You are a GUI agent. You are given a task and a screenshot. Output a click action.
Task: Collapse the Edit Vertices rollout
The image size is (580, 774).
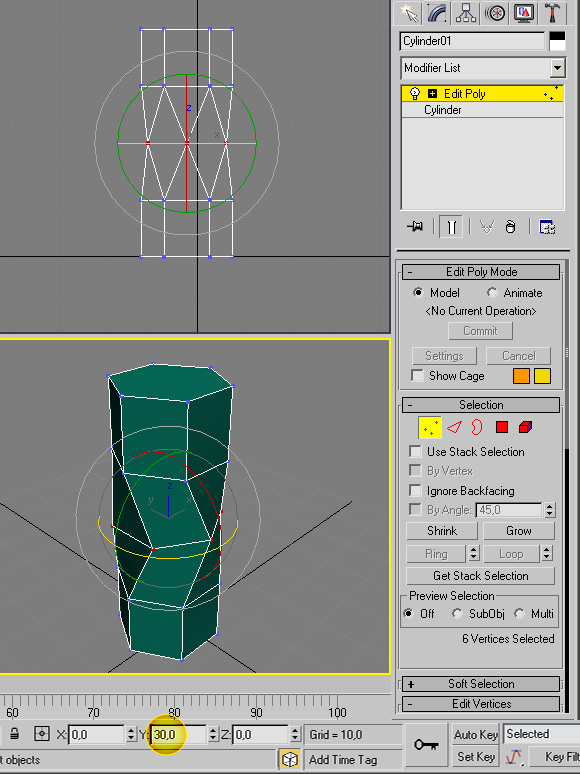point(481,704)
